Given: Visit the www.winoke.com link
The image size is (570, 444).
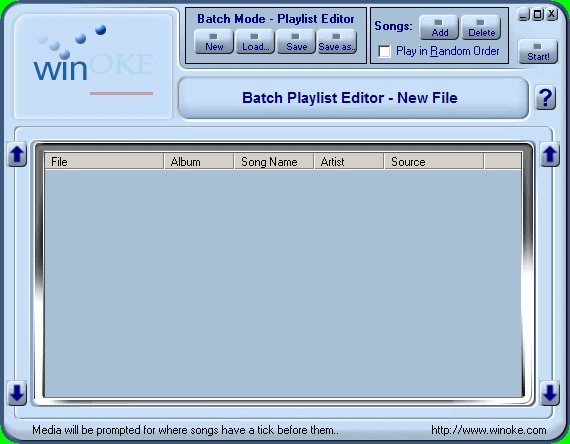Looking at the screenshot, I should pos(489,430).
